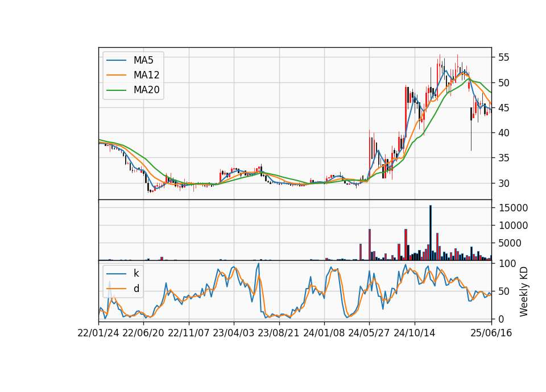Click the MA5 legend label
This screenshot has height=392, width=546.
pyautogui.click(x=143, y=60)
